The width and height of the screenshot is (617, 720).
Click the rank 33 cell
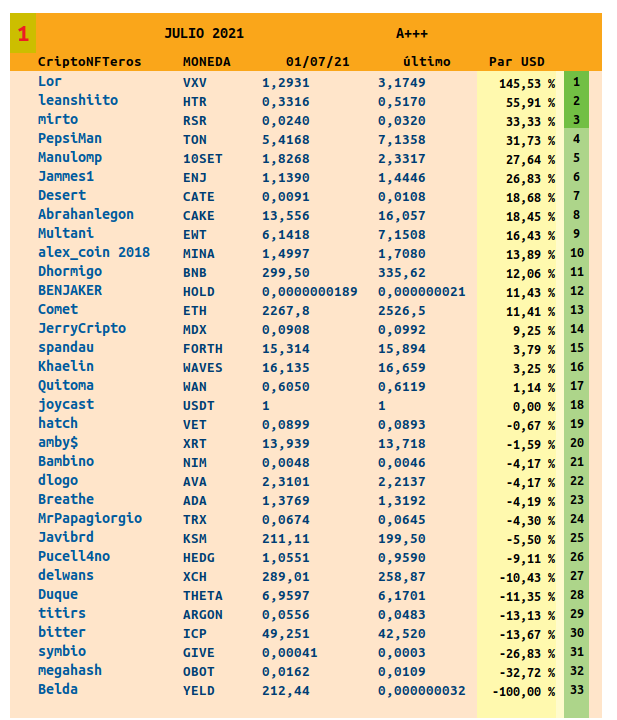[x=577, y=690]
